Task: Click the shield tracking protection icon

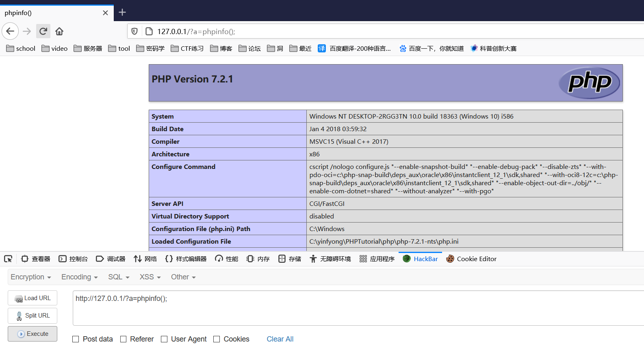Action: click(134, 31)
